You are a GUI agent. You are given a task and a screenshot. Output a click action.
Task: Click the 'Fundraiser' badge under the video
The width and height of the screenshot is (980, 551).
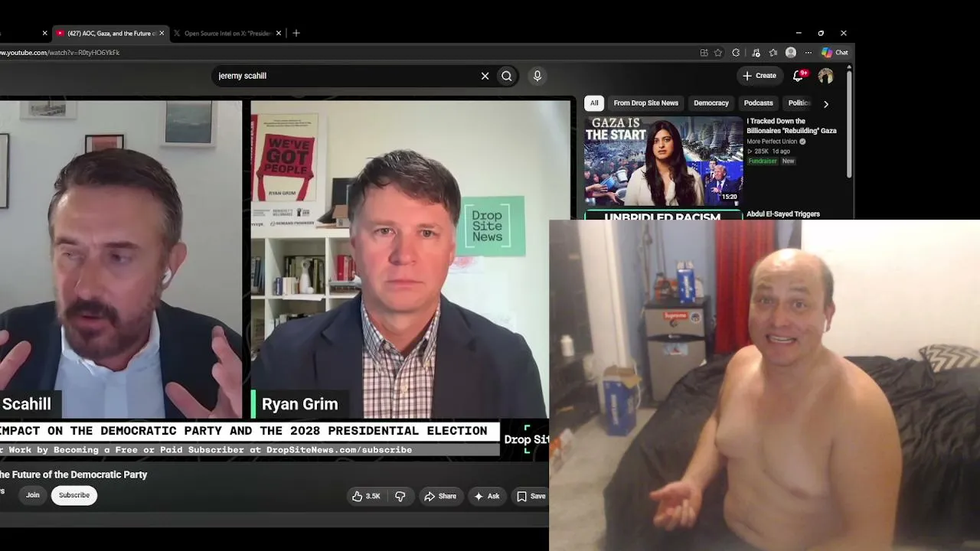tap(762, 161)
